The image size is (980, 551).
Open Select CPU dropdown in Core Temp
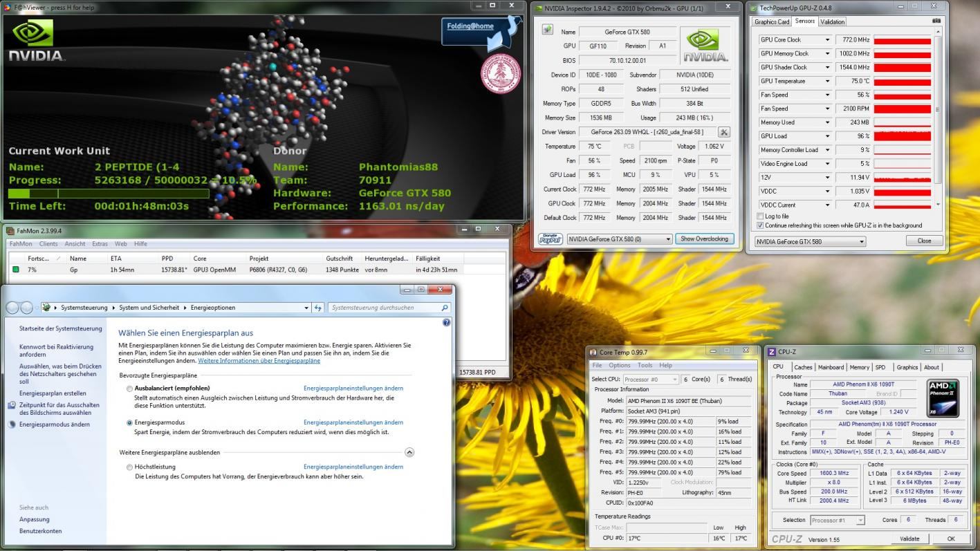coord(674,380)
